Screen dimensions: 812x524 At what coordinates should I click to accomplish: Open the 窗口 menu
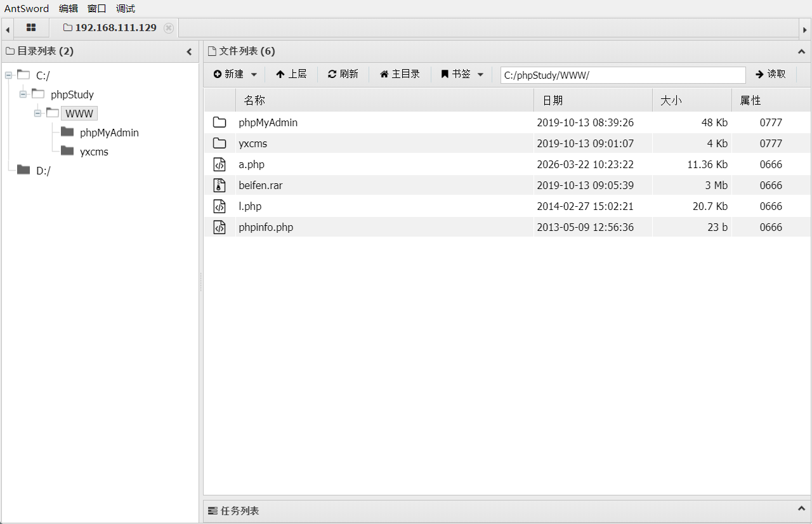click(x=97, y=9)
